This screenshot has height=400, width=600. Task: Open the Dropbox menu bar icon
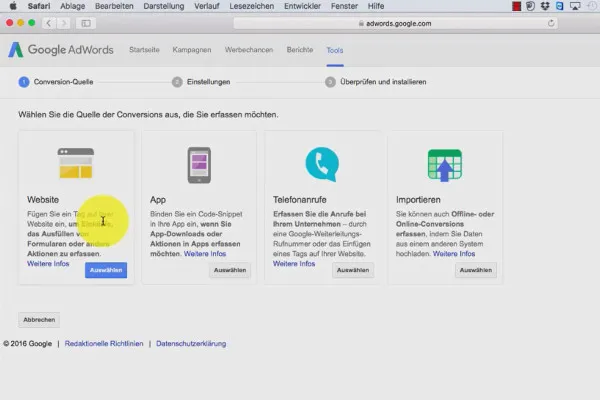point(545,6)
